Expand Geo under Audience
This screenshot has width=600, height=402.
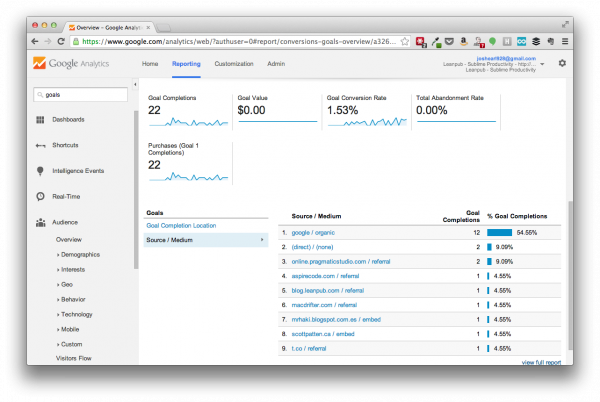(65, 284)
